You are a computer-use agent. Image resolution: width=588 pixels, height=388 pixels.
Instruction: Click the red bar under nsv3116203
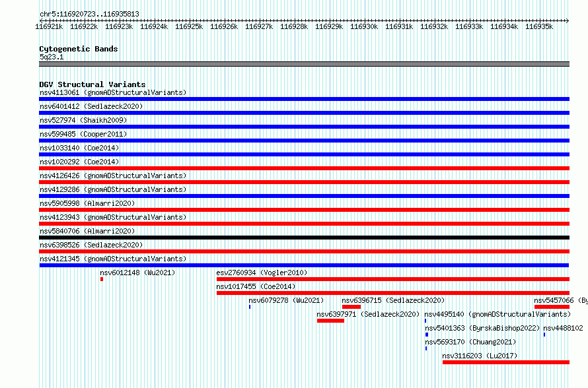point(506,362)
